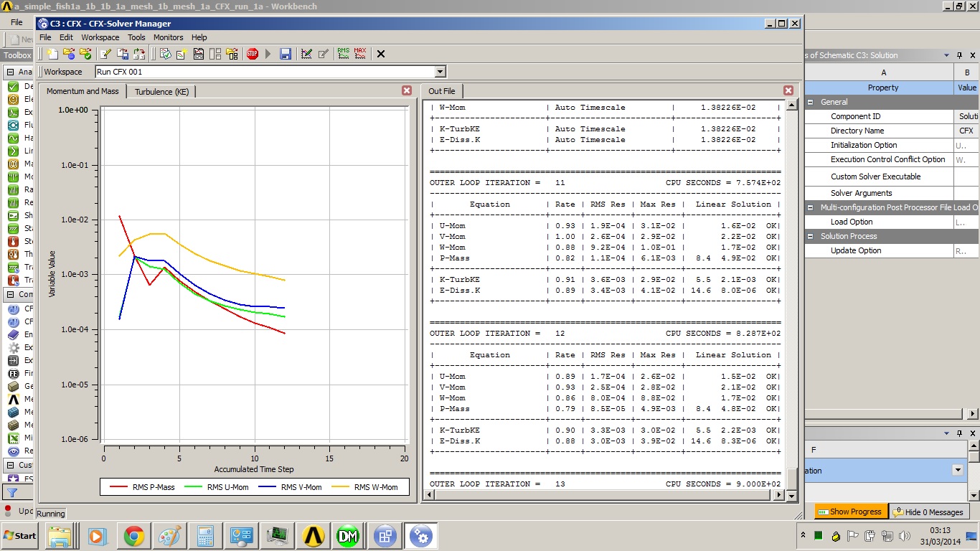Toggle the RMS U-Mom legend entry
The image size is (980, 551).
[x=217, y=487]
